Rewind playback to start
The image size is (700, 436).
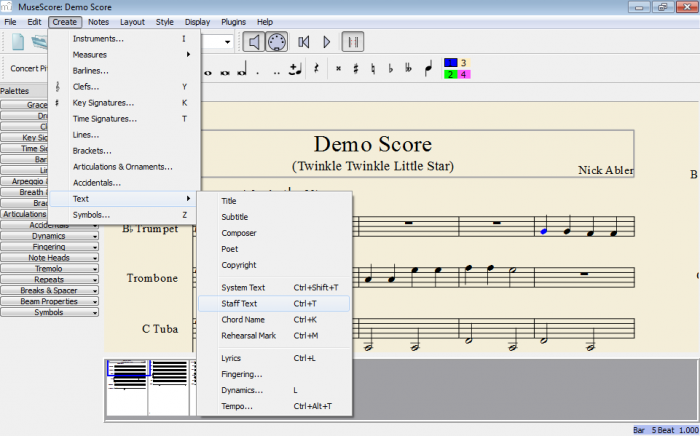304,42
